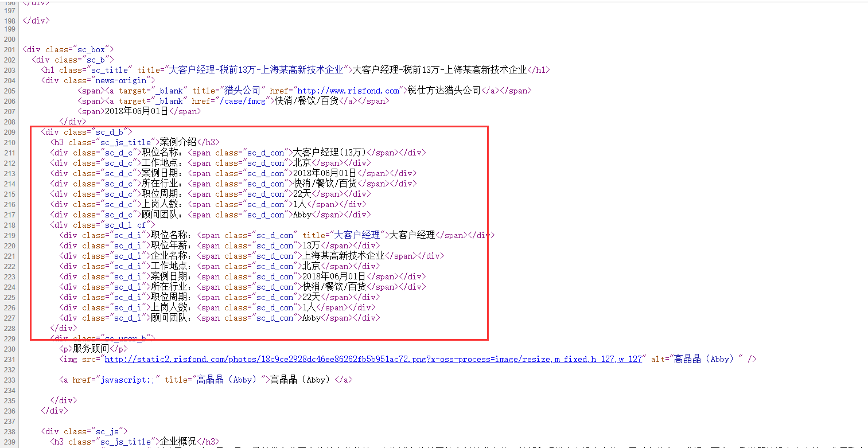
Task: Click the label 企业名称： on line 221
Action: 174,256
